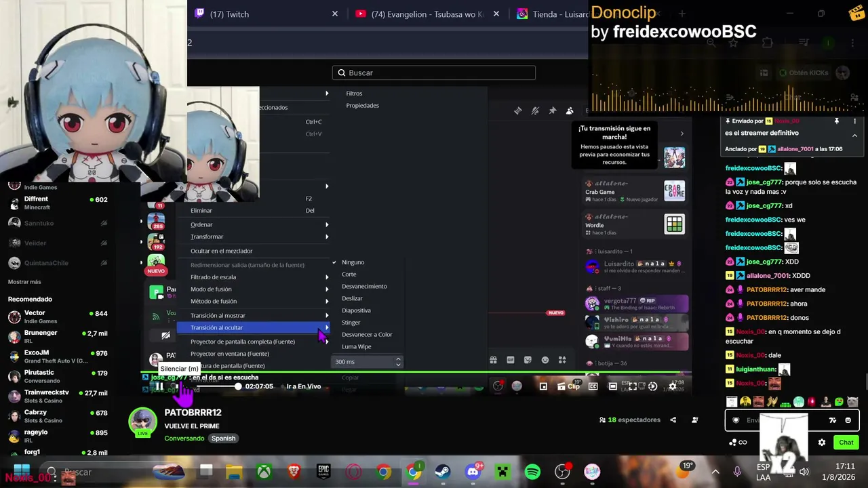Open Epic Games launcher from taskbar
The image size is (868, 488).
pyautogui.click(x=323, y=472)
